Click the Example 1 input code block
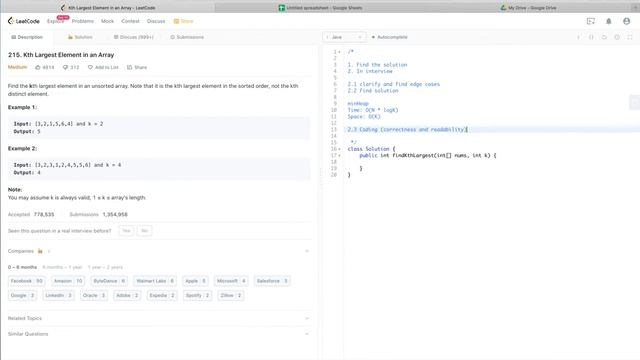This screenshot has height=360, width=640. tap(159, 128)
